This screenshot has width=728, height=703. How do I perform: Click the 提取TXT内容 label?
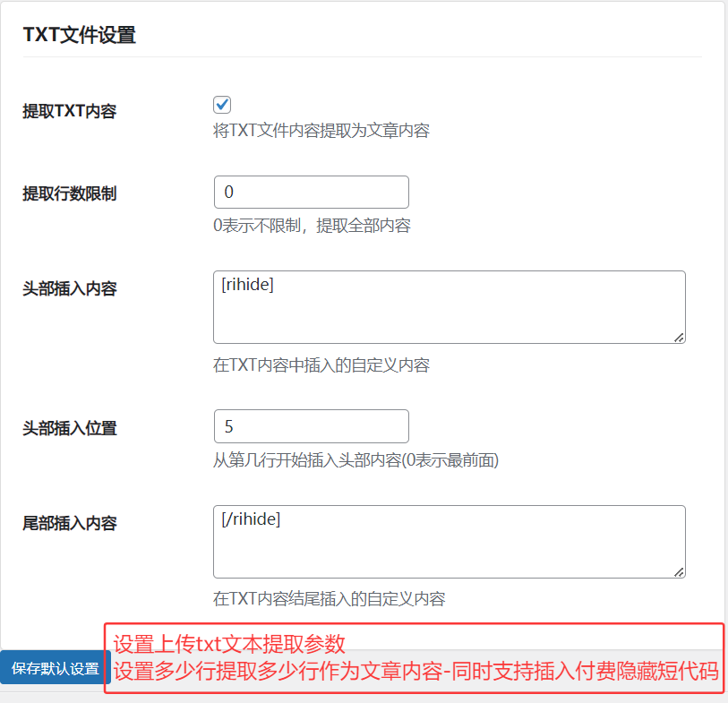pyautogui.click(x=69, y=111)
